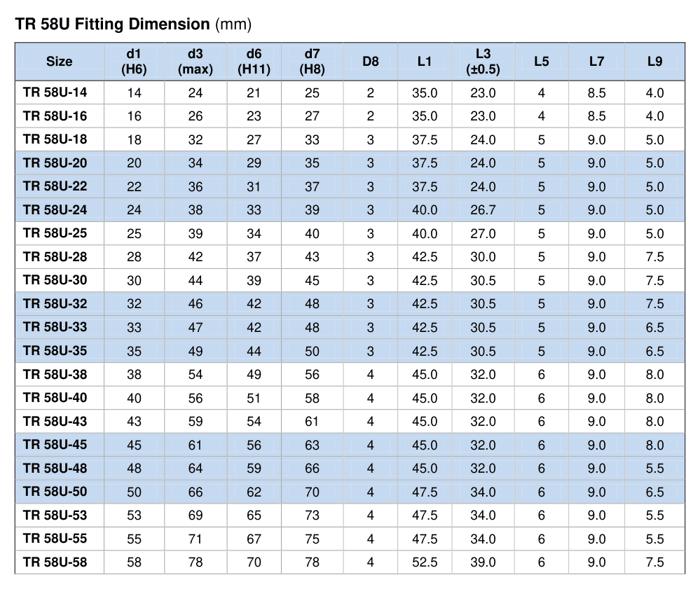Viewport: 700px width, 589px height.
Task: Click the d7 (H8) column header
Action: [312, 62]
